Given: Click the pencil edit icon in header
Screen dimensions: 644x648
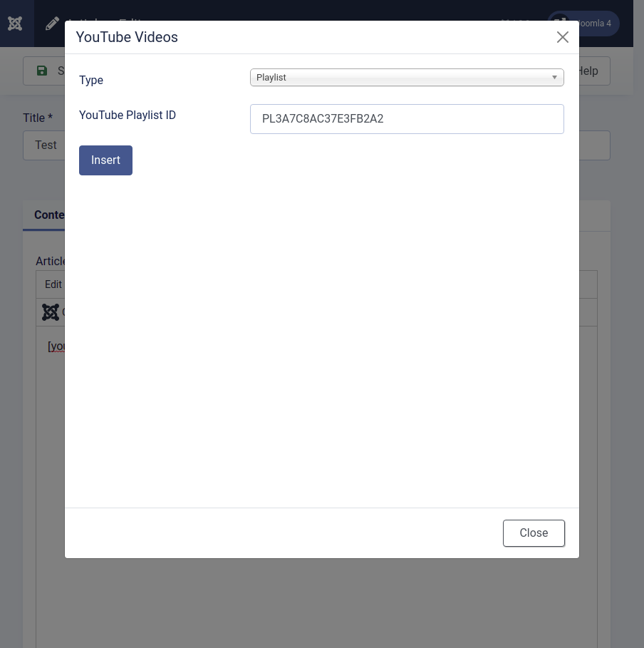Looking at the screenshot, I should coord(52,24).
